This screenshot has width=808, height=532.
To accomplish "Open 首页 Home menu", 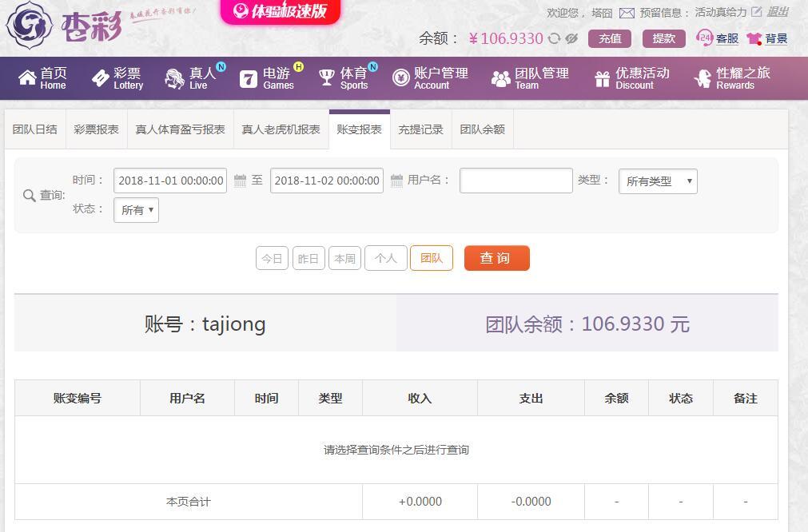I will [42, 78].
